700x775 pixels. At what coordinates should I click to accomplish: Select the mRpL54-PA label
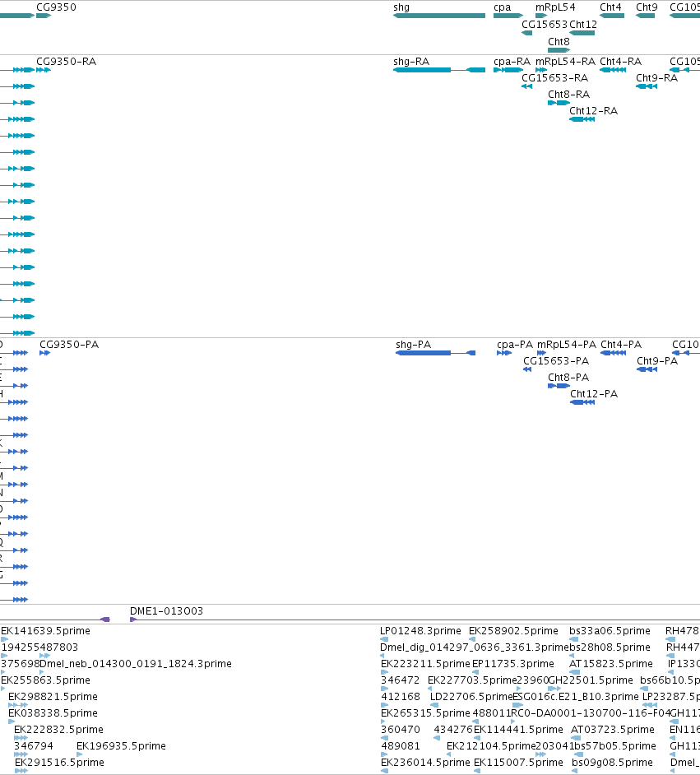[567, 345]
